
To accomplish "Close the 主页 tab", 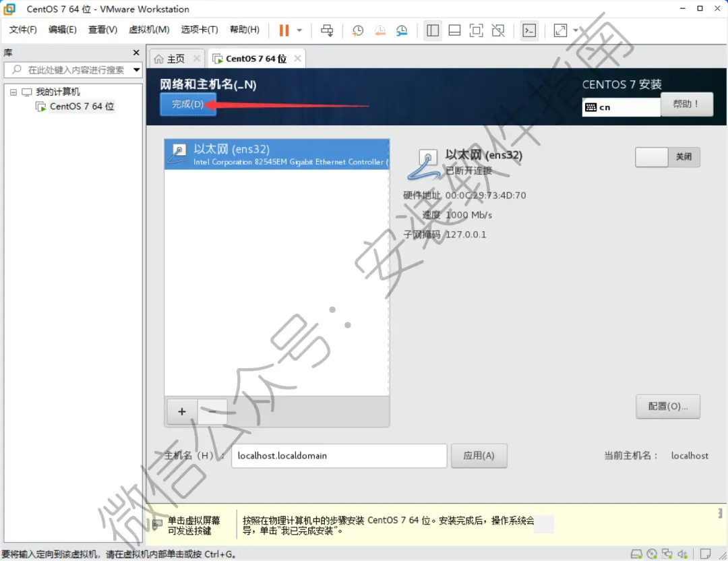I will click(x=197, y=59).
